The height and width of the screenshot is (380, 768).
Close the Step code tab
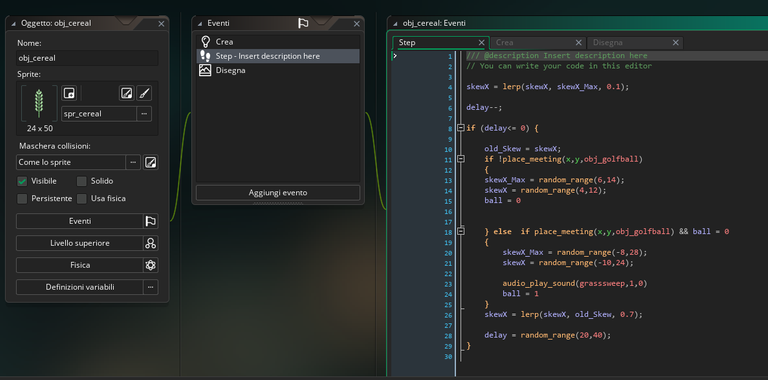pyautogui.click(x=481, y=43)
